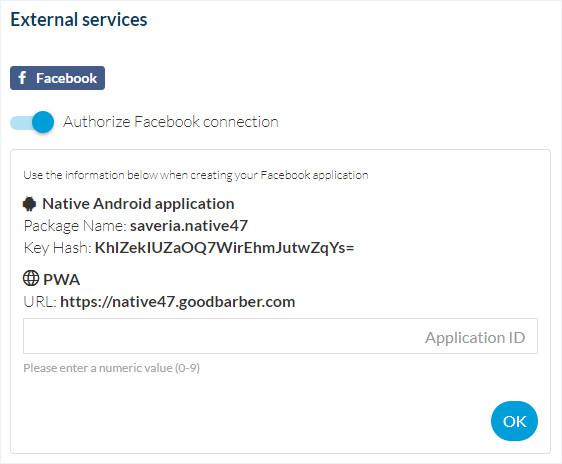This screenshot has width=562, height=464.
Task: Focus the Application ID input field
Action: click(x=280, y=336)
